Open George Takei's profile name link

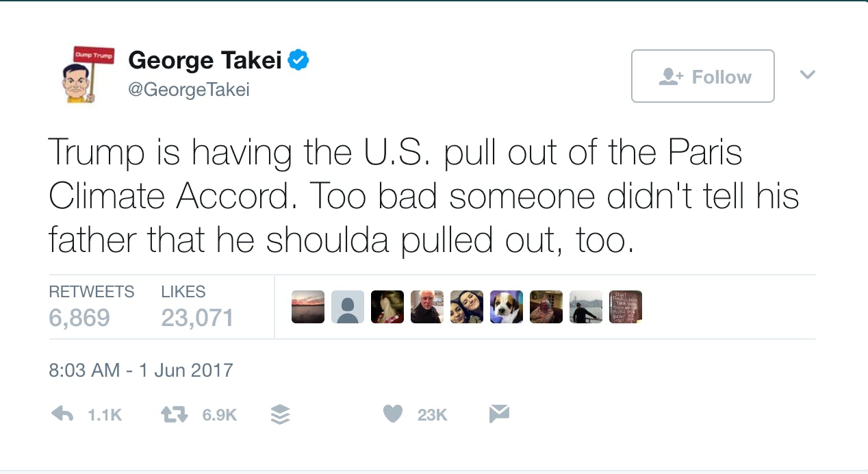pyautogui.click(x=205, y=60)
